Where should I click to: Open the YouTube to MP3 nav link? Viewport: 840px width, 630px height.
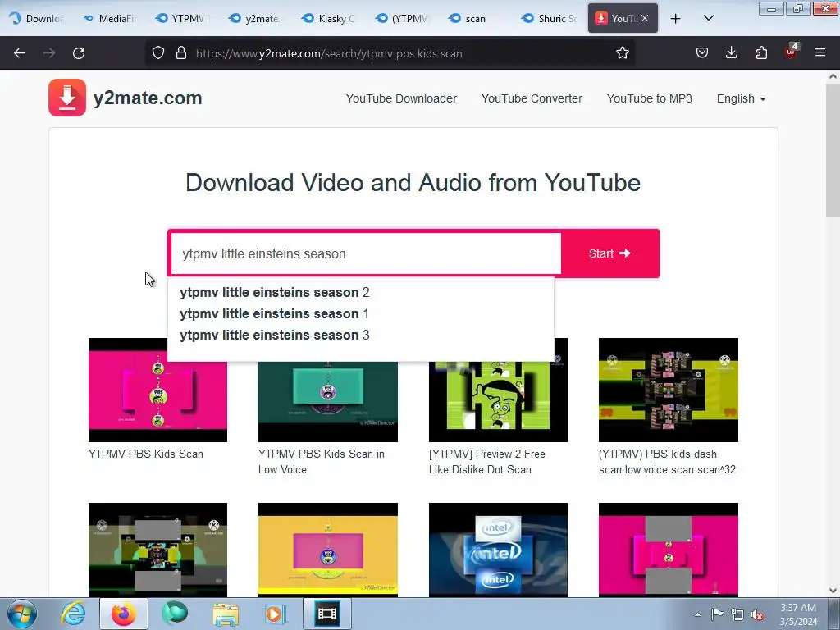650,98
